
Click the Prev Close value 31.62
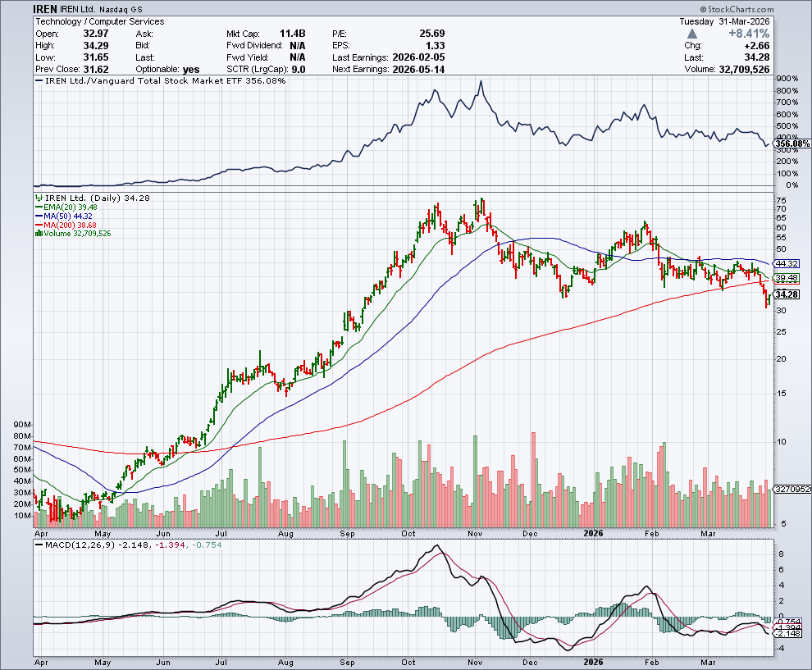96,70
